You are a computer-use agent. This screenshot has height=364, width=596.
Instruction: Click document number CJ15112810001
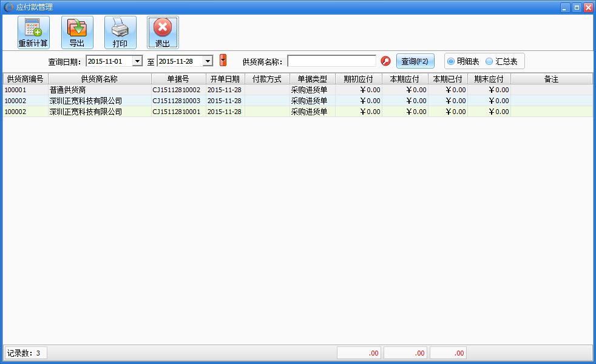pos(177,112)
